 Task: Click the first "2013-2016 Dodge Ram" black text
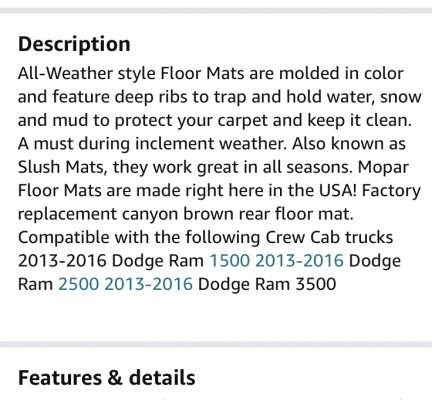[111, 260]
